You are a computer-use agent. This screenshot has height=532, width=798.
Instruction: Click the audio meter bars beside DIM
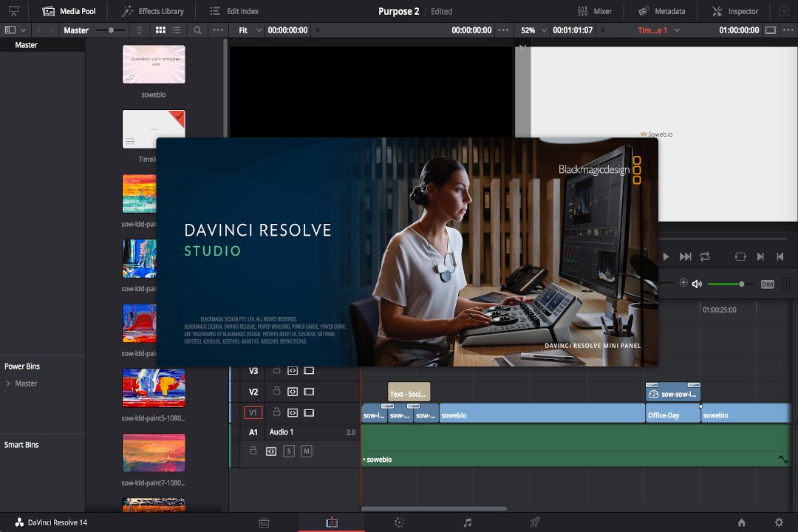pos(786,284)
